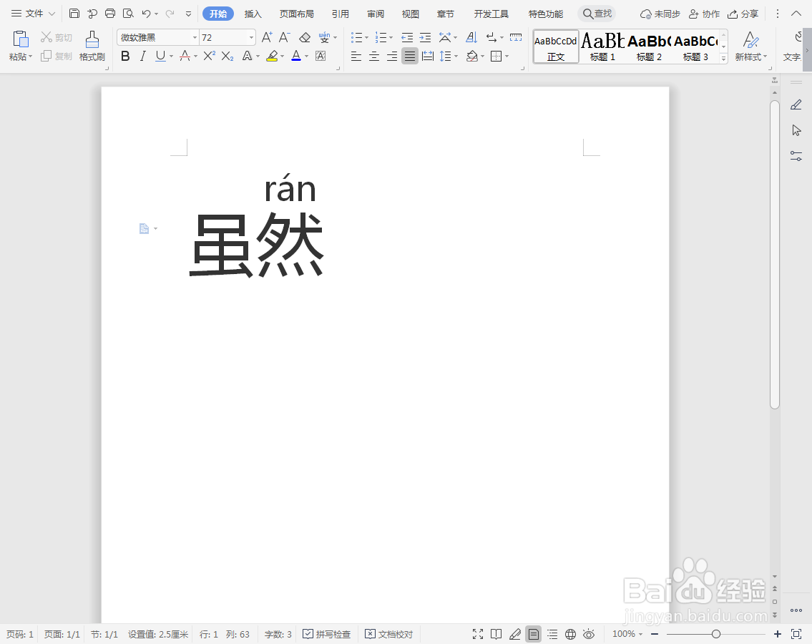
Task: Toggle subscript X₂
Action: click(228, 56)
